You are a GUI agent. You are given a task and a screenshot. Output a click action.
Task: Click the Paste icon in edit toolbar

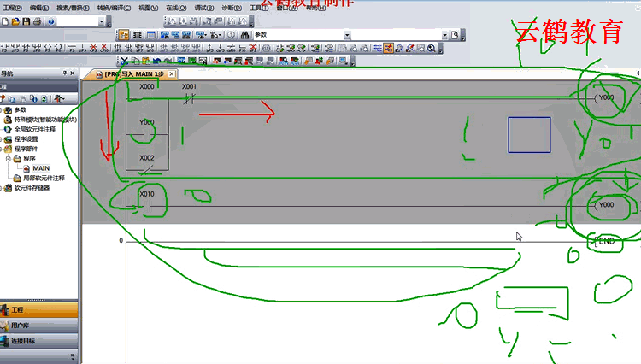pyautogui.click(x=146, y=62)
